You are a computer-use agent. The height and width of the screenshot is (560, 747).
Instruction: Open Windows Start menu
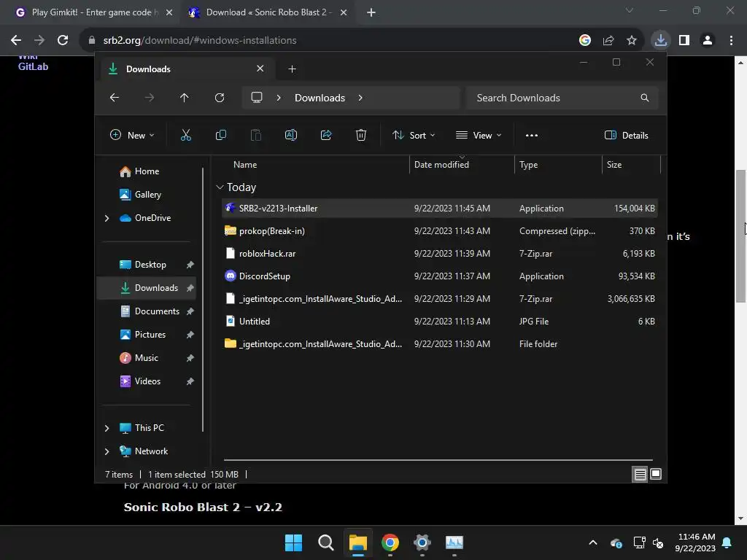tap(293, 542)
